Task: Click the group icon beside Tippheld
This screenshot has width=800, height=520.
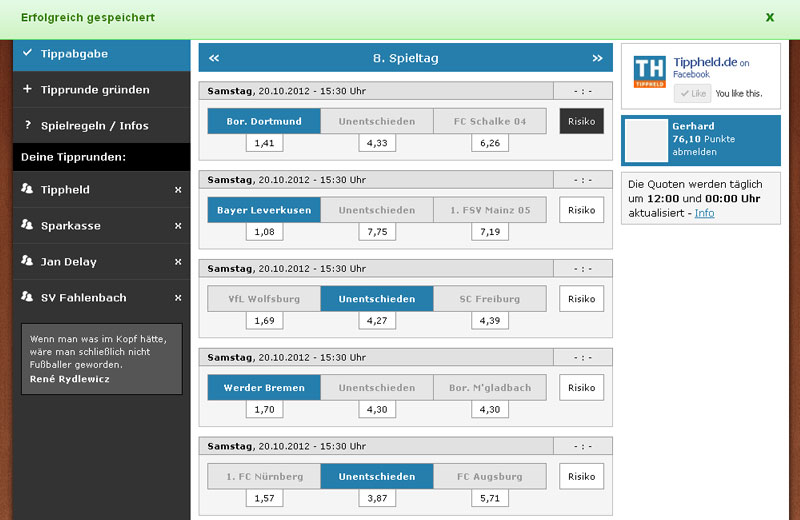Action: [x=27, y=189]
